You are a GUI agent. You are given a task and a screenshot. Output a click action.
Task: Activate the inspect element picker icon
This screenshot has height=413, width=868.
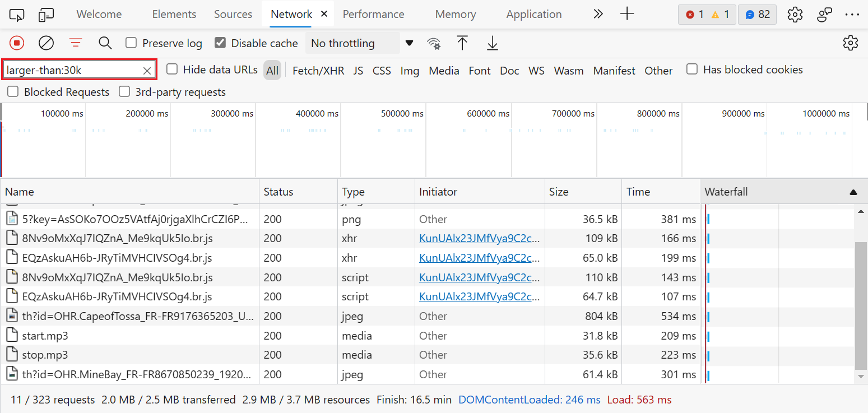[x=17, y=15]
